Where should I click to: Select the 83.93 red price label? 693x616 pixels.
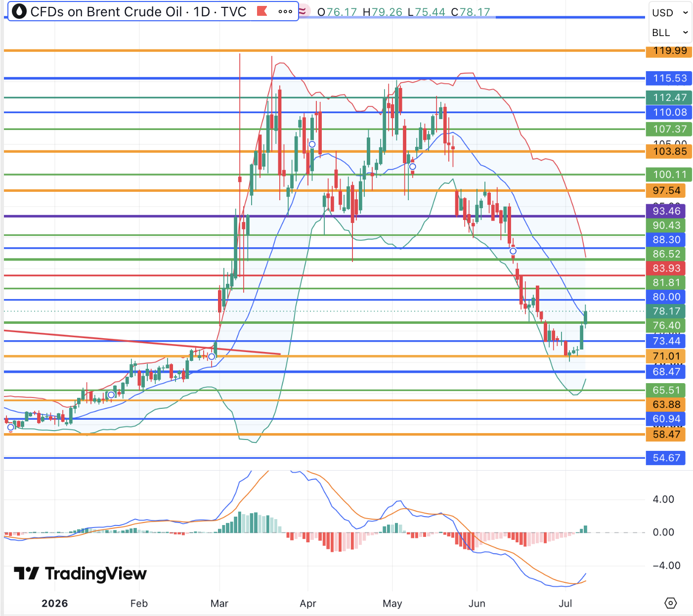(x=666, y=268)
